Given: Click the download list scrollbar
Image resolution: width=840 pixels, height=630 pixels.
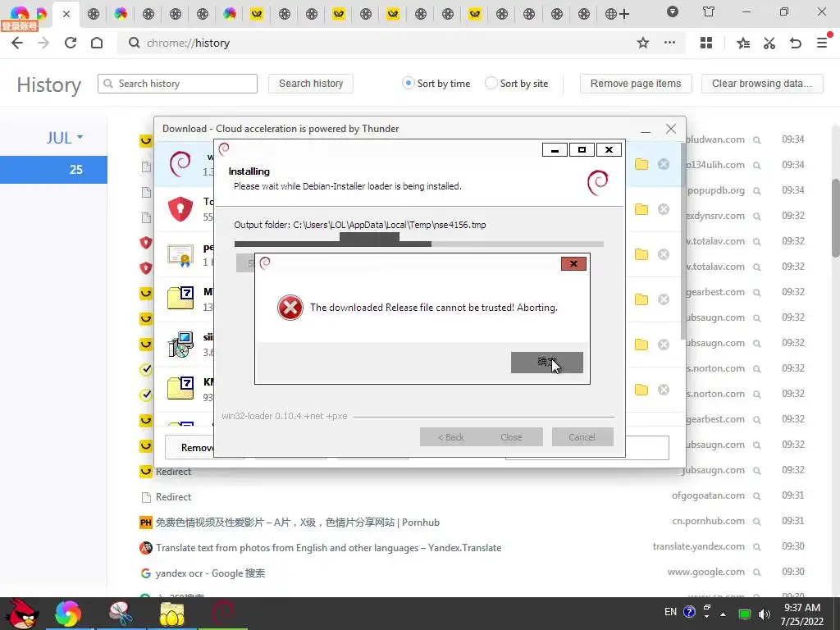Looking at the screenshot, I should pyautogui.click(x=682, y=241).
